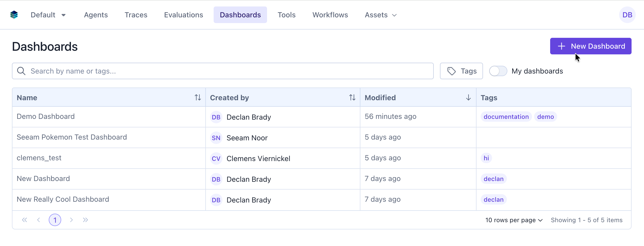644x246 pixels.
Task: Go to the next page arrow
Action: [x=71, y=220]
